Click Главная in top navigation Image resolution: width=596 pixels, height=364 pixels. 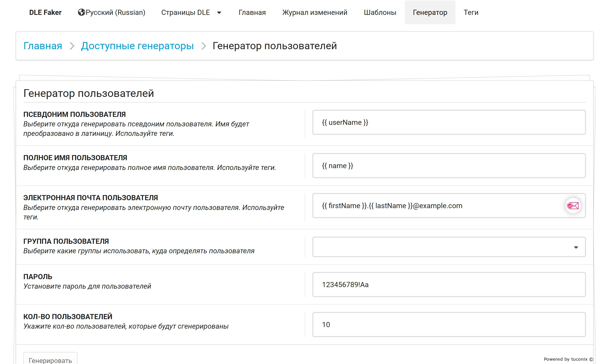tap(252, 12)
